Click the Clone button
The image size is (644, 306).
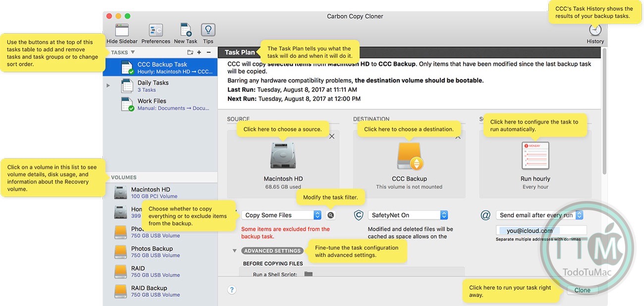tap(582, 290)
